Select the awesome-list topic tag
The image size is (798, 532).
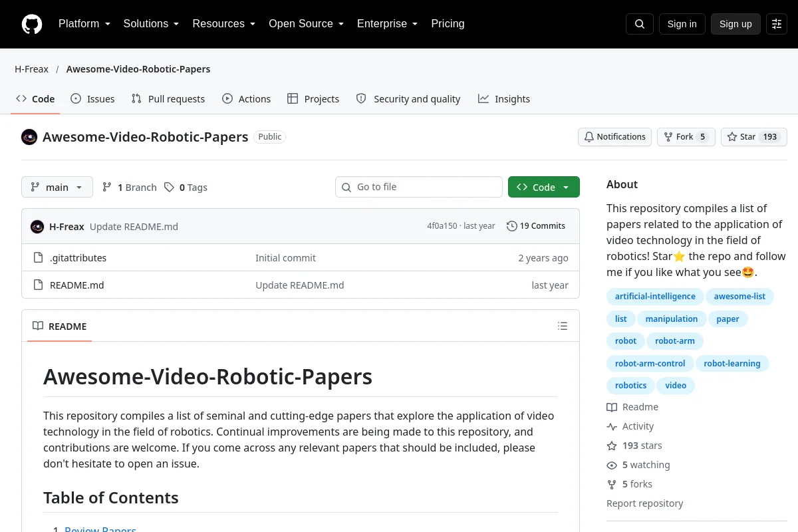pyautogui.click(x=739, y=297)
